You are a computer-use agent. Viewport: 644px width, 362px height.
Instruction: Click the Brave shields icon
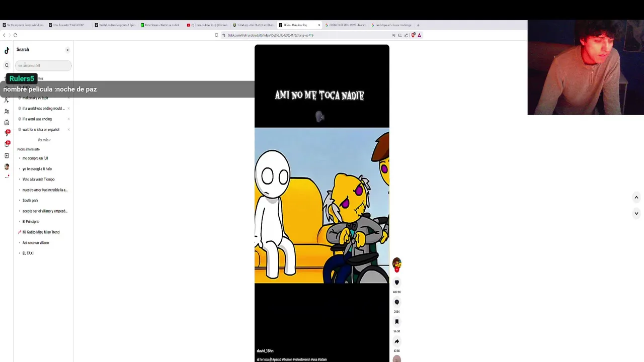tap(413, 35)
